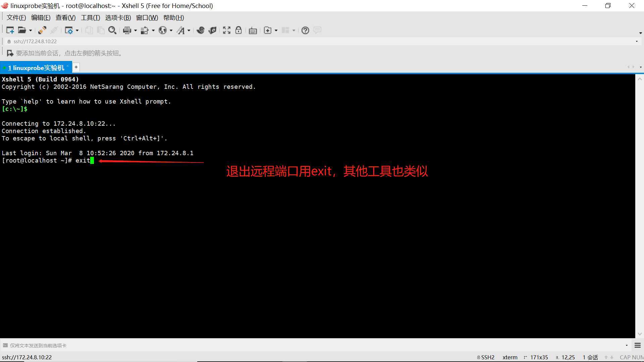Click the terminal scrollbar up arrow

point(640,79)
